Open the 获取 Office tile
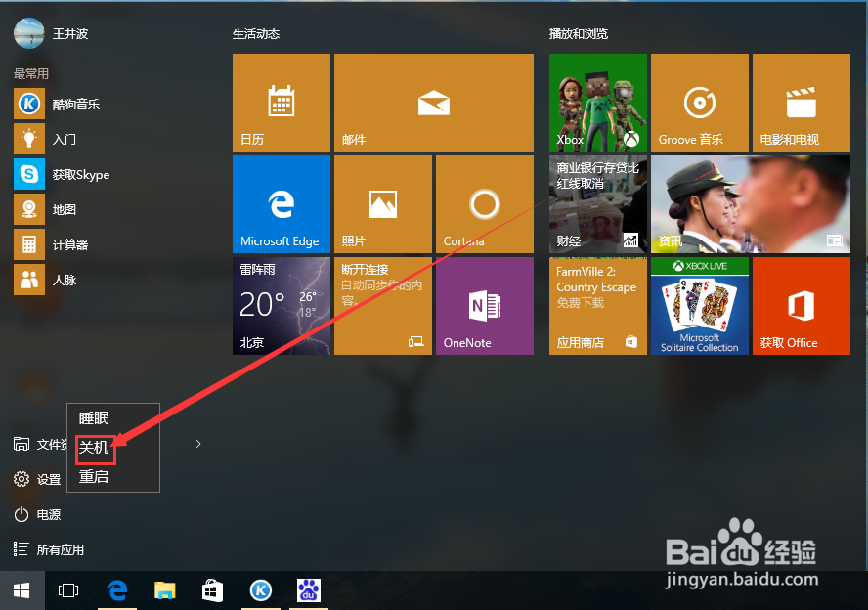This screenshot has height=610, width=868. coord(802,306)
